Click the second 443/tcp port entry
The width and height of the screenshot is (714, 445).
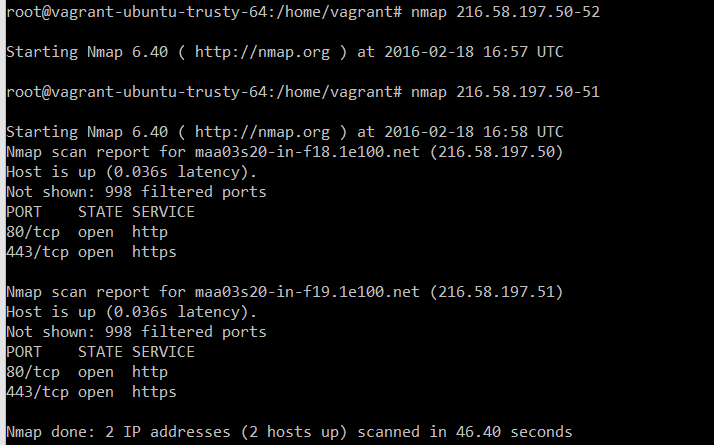[x=37, y=393]
